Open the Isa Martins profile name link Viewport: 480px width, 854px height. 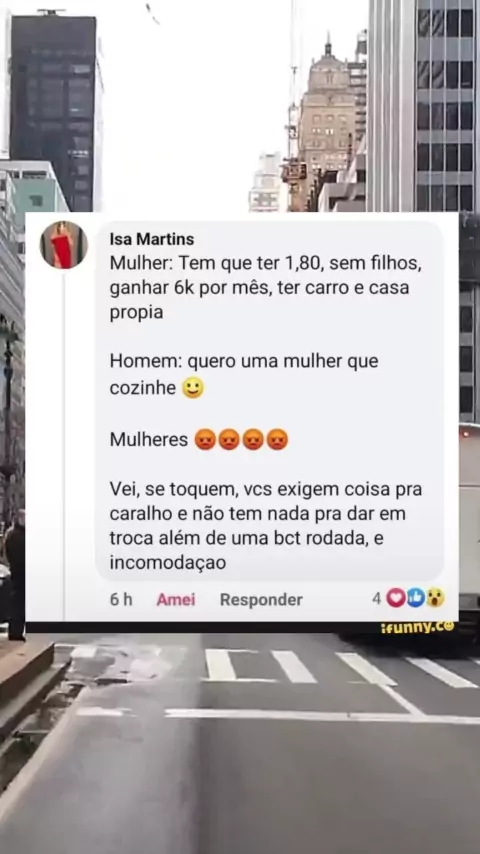point(151,239)
